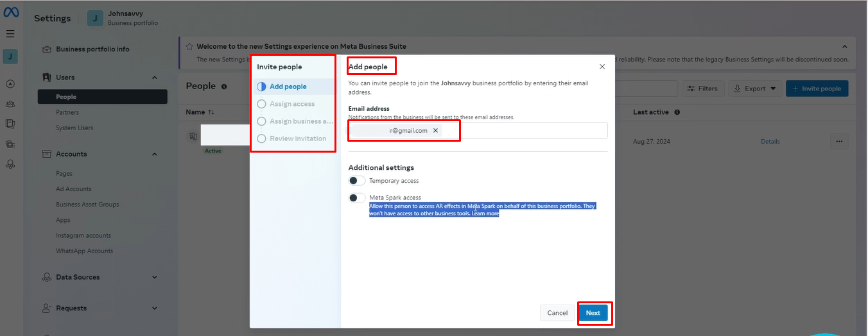
Task: Expand the Requests section chevron
Action: pyautogui.click(x=155, y=308)
